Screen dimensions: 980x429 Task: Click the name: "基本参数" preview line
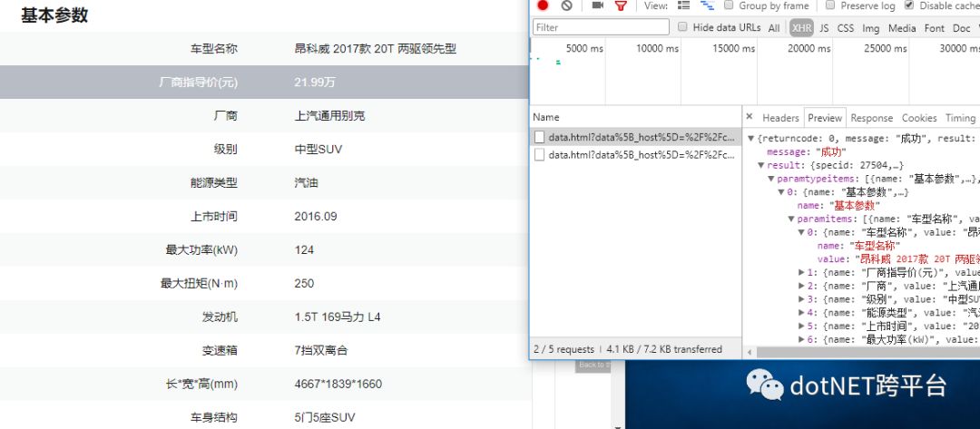[x=838, y=206]
